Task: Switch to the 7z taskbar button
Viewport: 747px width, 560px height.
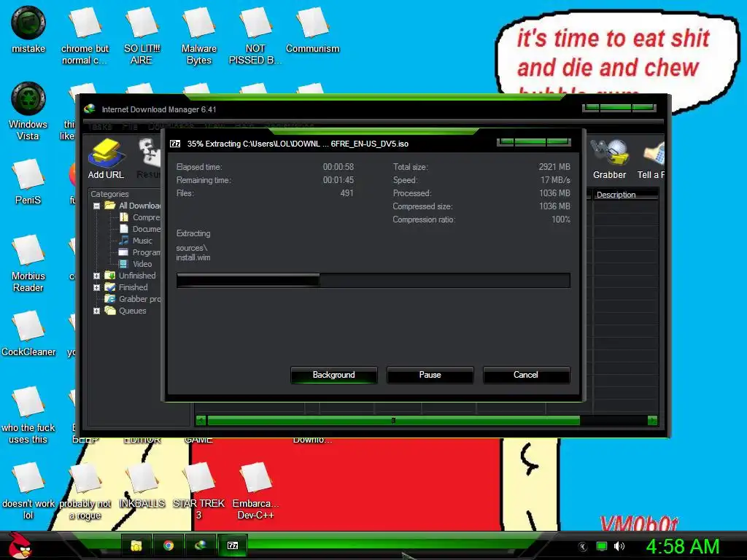Action: tap(233, 545)
